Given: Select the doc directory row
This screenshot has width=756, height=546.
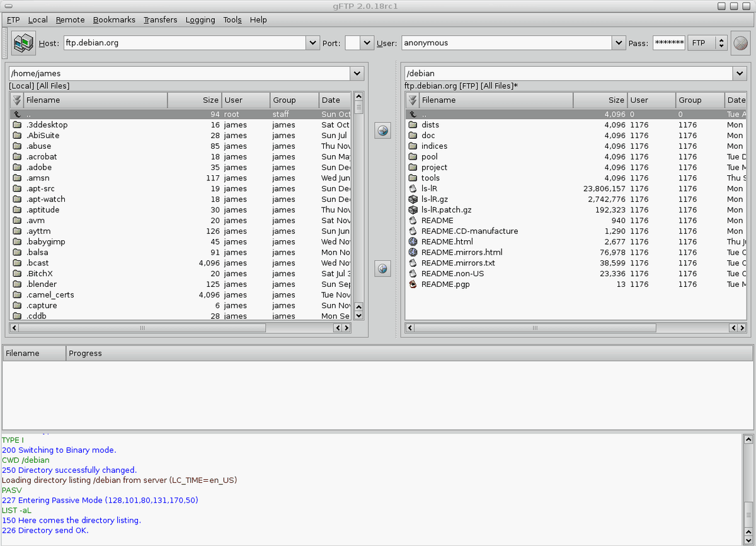Looking at the screenshot, I should [576, 136].
